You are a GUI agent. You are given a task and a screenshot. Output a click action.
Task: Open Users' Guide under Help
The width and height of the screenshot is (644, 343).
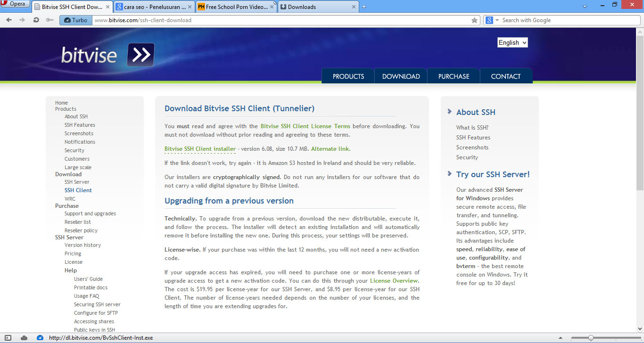[x=88, y=279]
